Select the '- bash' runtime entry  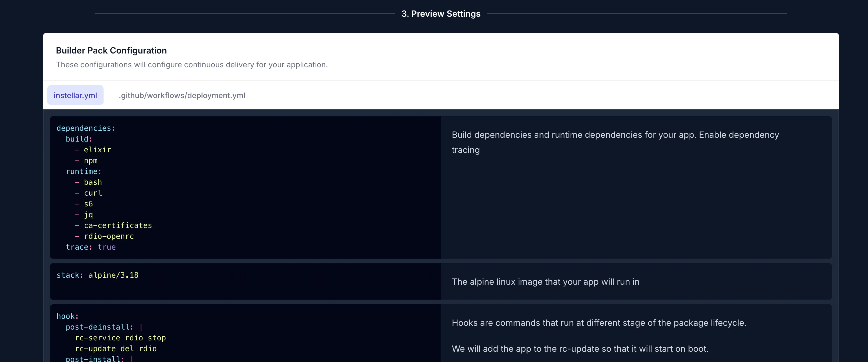pyautogui.click(x=88, y=182)
